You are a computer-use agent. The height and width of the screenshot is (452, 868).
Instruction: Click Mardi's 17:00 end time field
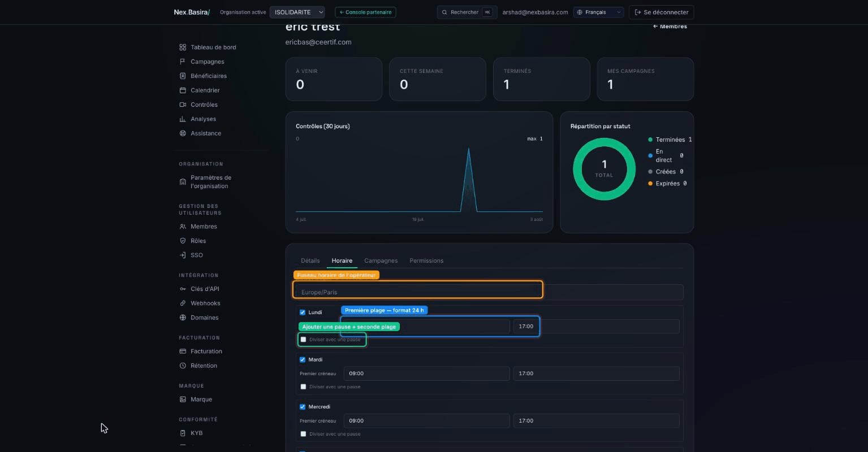(x=597, y=373)
